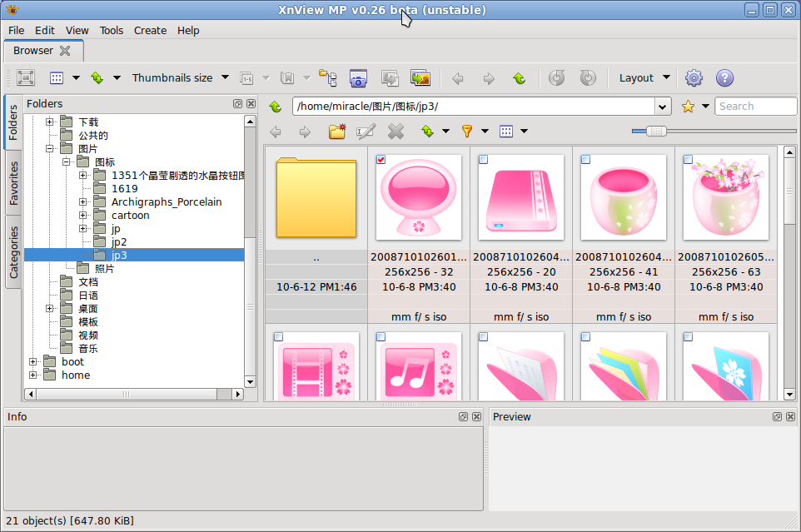Check the colorful papers folder thumbnail checkbox

tap(586, 337)
